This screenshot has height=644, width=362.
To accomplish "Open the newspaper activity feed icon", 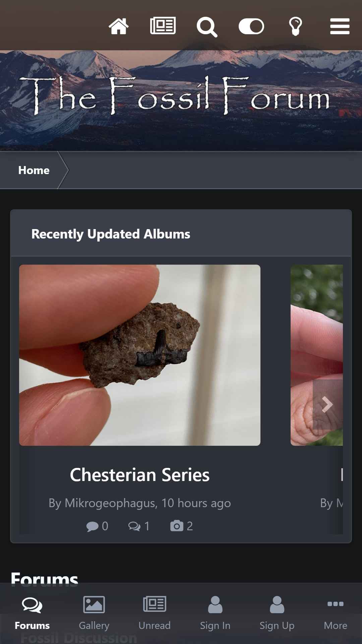I will [x=163, y=26].
